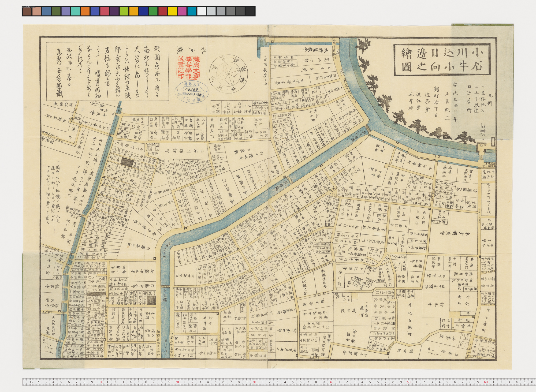
Task: Click the light skin pink color checker patch
Action: (37, 11)
